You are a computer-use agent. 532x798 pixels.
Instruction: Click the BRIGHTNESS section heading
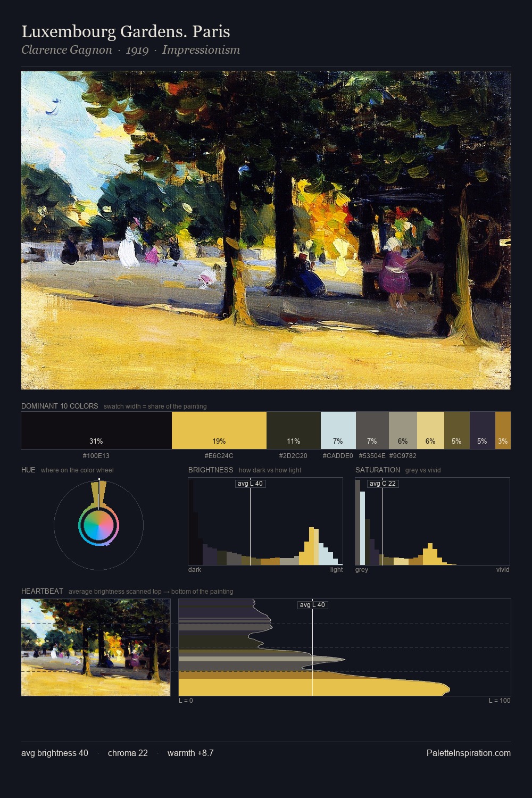(211, 470)
